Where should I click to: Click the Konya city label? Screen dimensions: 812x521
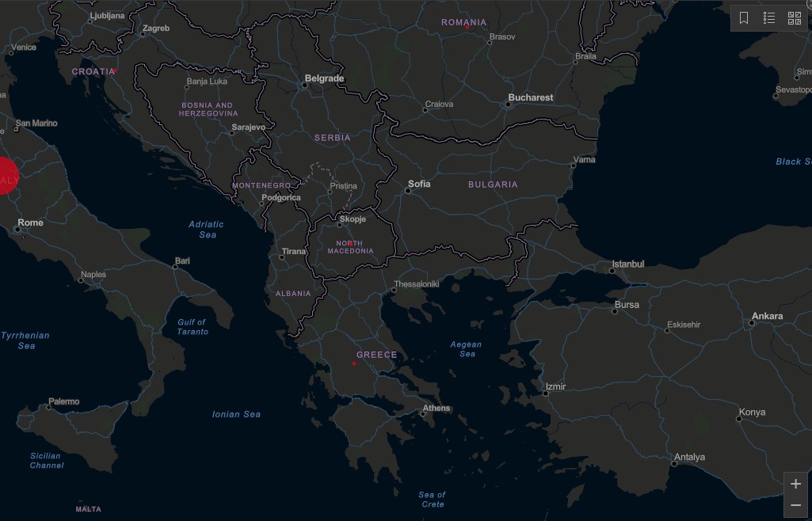[752, 413]
